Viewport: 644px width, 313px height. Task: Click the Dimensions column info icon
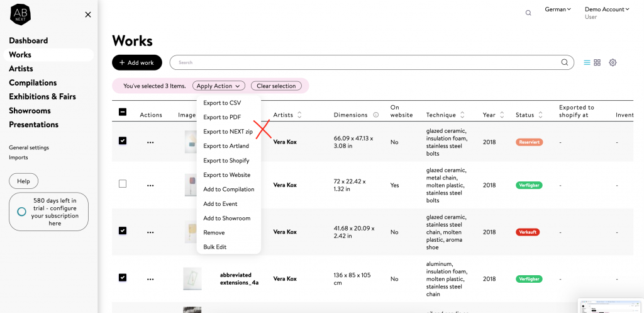pos(375,115)
